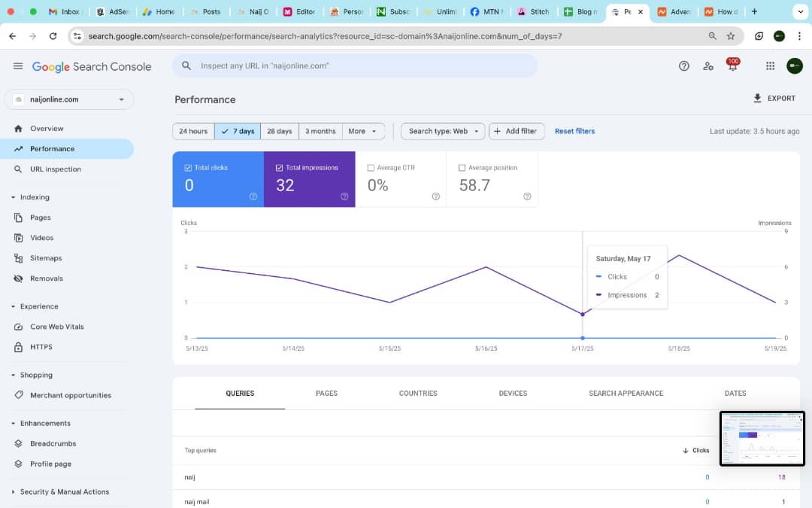Image resolution: width=812 pixels, height=508 pixels.
Task: Switch to the Pages tab
Action: point(326,393)
